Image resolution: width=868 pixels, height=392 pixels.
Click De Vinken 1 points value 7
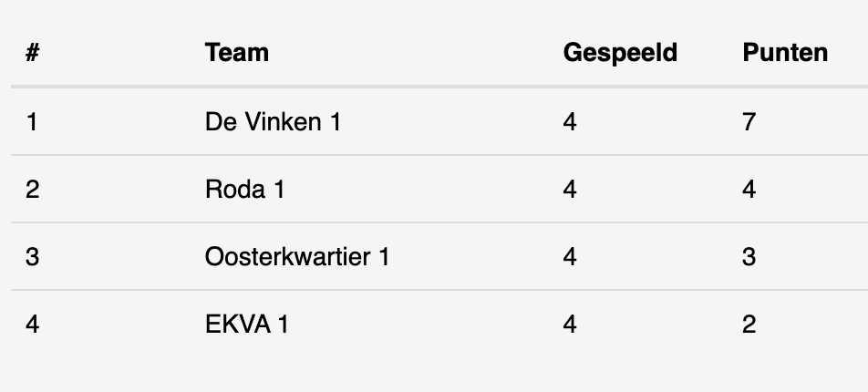(749, 122)
